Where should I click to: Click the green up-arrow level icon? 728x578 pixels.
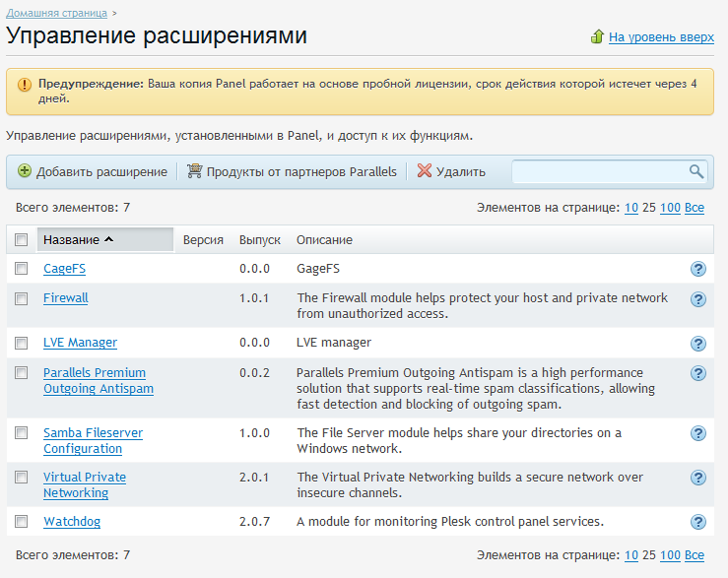pos(597,36)
